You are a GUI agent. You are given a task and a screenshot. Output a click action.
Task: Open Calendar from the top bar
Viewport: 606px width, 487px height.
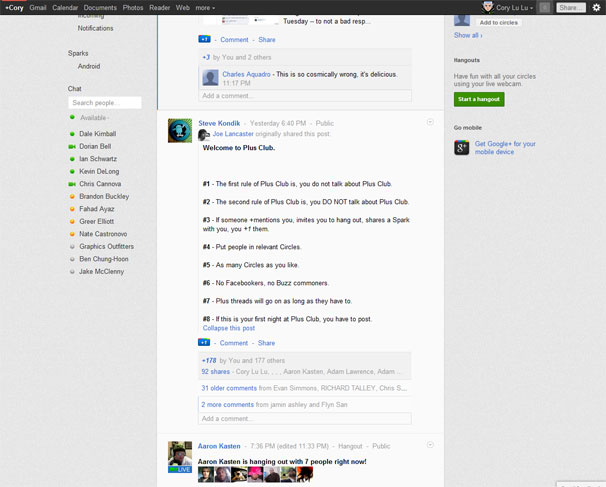(x=65, y=8)
